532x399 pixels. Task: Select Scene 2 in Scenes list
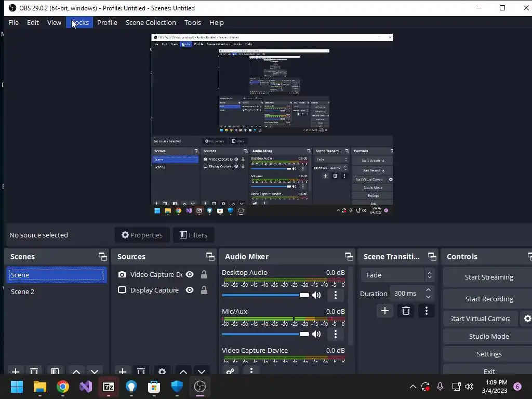[57, 291]
